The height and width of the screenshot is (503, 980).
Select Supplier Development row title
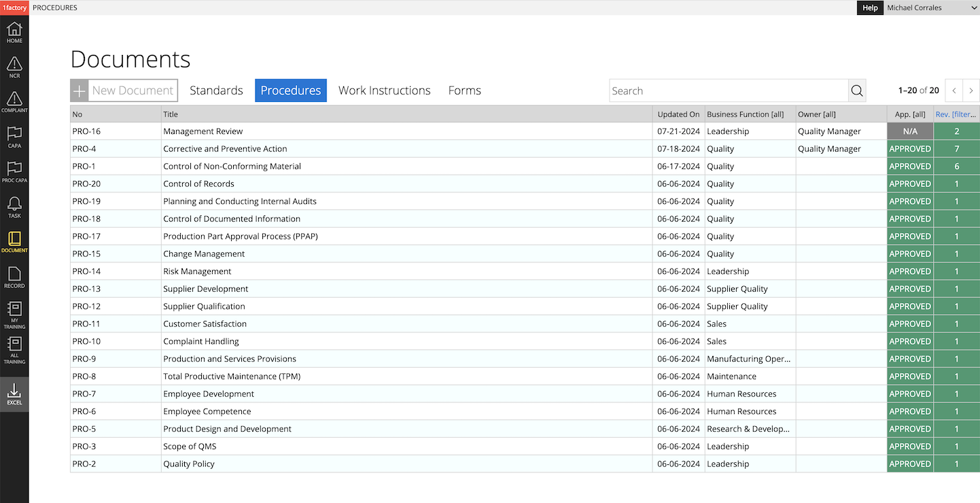pyautogui.click(x=206, y=289)
